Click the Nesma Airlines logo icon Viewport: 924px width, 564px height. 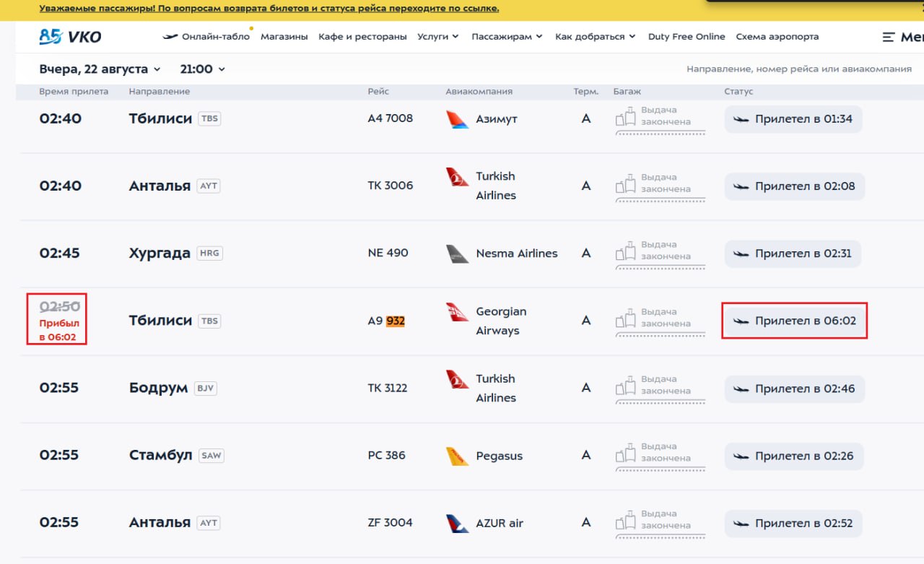point(457,253)
